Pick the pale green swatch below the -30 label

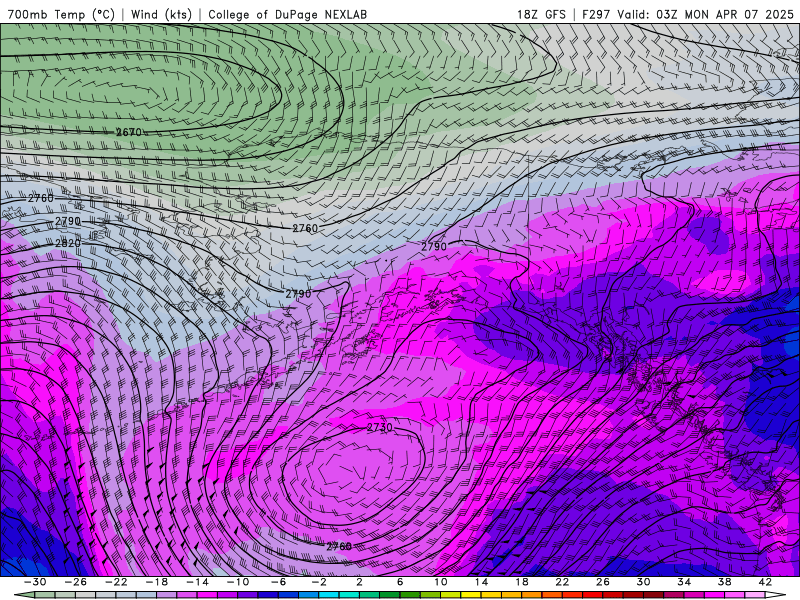pos(45,595)
